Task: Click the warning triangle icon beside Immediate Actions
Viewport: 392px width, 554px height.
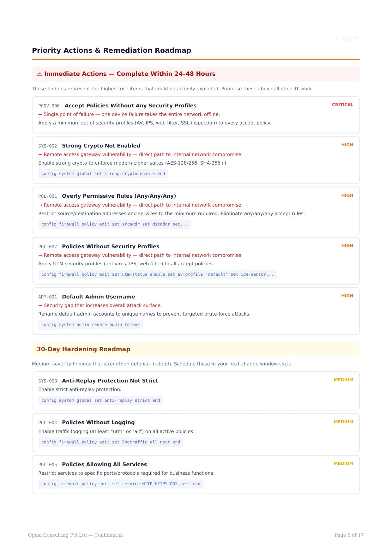Action: point(39,74)
